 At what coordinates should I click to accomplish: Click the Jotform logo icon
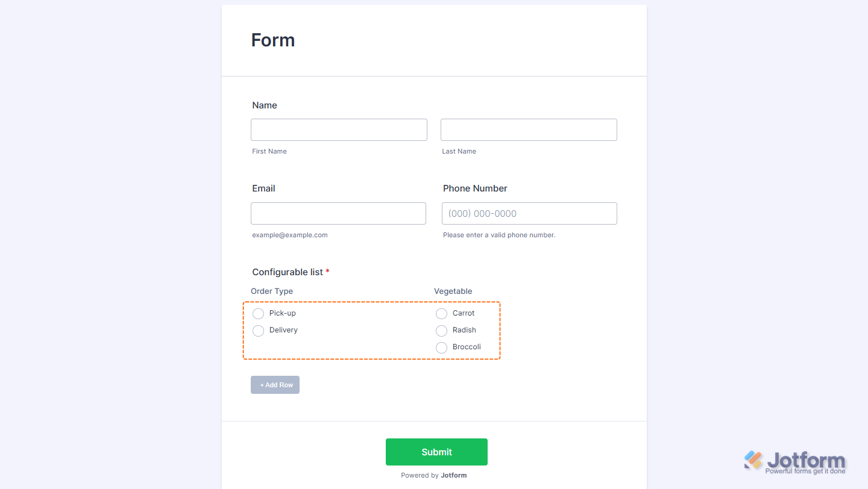pyautogui.click(x=753, y=460)
